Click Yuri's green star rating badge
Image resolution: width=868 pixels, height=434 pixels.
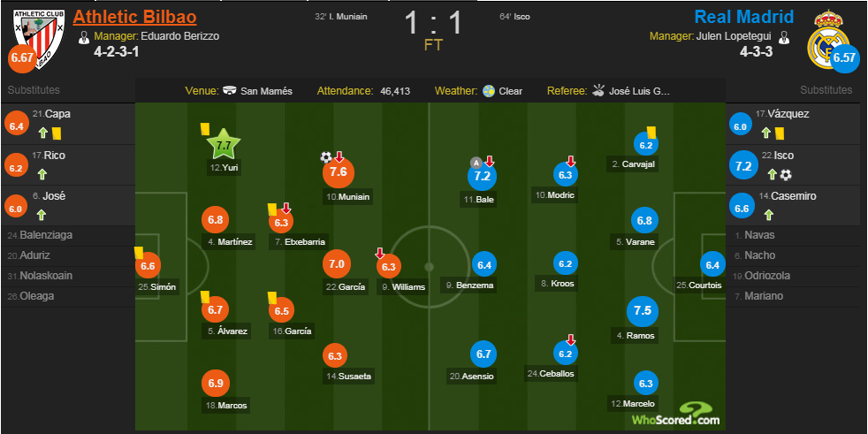tap(224, 146)
